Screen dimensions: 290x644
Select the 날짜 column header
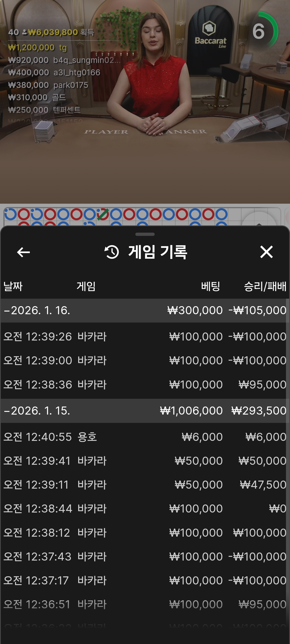click(x=13, y=286)
